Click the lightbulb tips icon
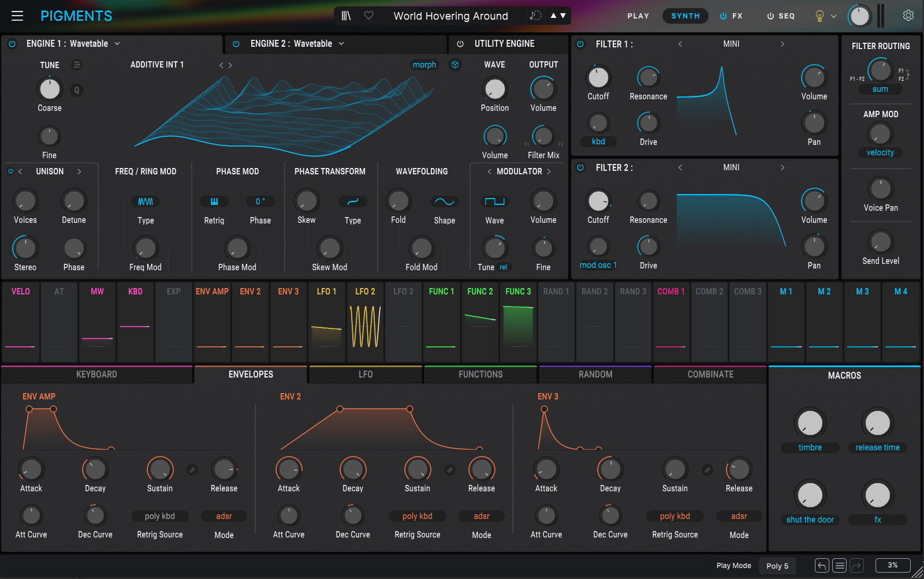 pos(819,16)
